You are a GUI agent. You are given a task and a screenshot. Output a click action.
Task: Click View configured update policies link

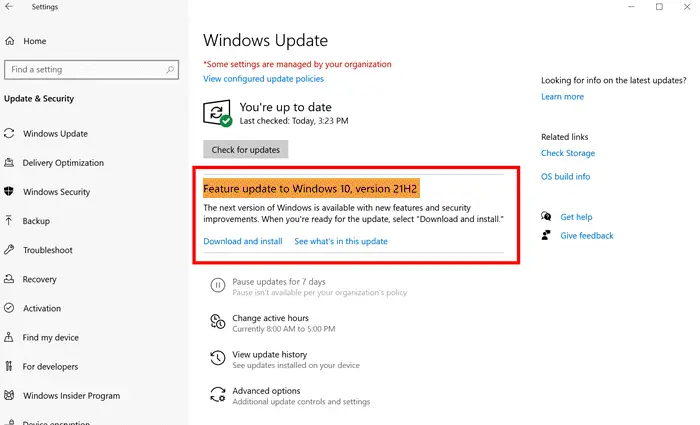point(263,79)
